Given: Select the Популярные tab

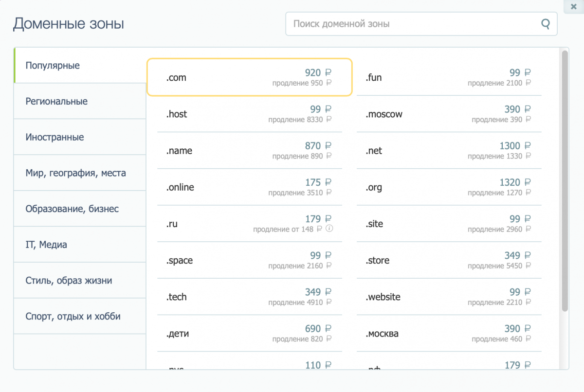Looking at the screenshot, I should [80, 65].
